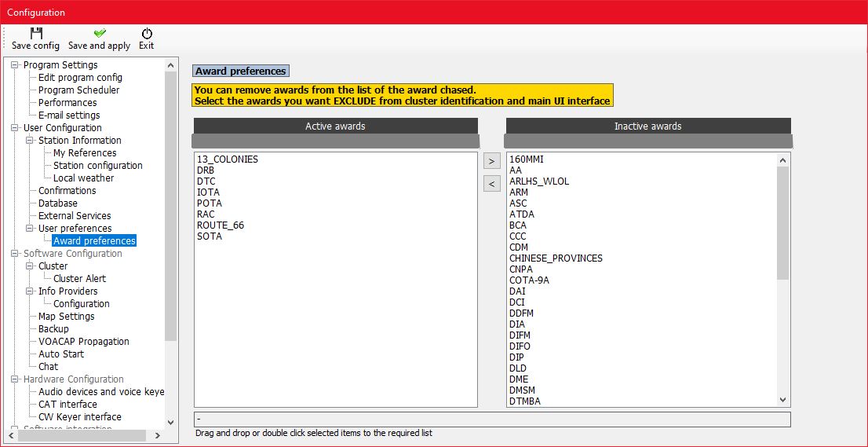This screenshot has height=447, width=868.
Task: Collapse the Station Information tree node
Action: (x=30, y=140)
